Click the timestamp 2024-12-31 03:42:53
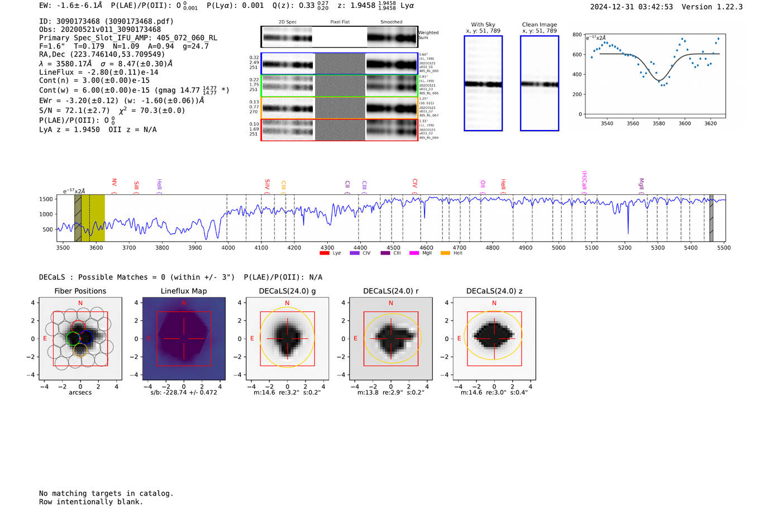782x532 pixels. click(x=631, y=7)
